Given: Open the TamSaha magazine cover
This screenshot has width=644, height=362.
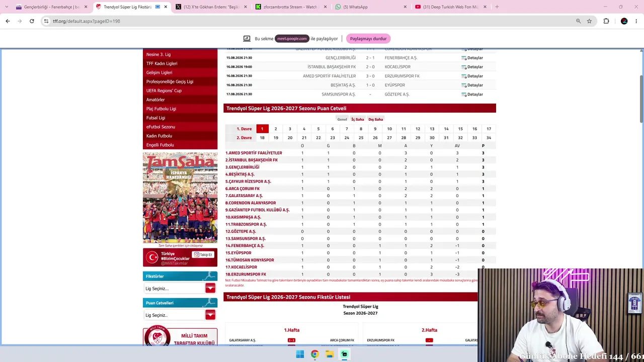Looking at the screenshot, I should (x=180, y=198).
